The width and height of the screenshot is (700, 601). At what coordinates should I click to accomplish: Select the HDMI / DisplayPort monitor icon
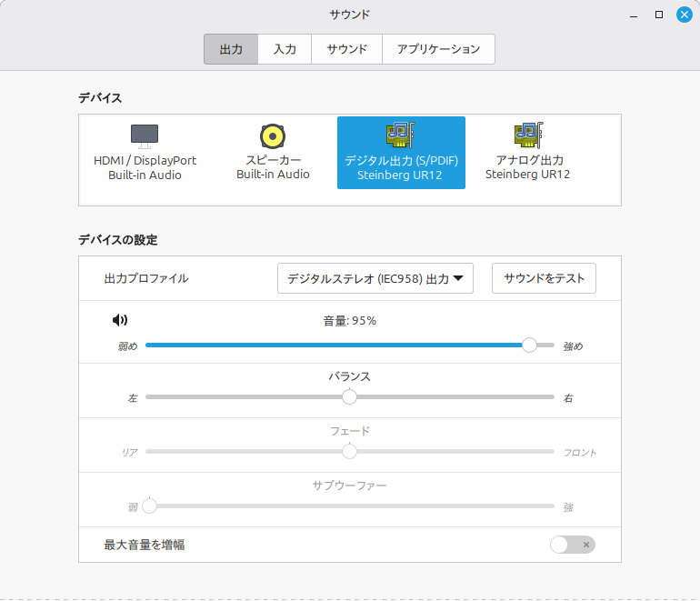point(145,136)
